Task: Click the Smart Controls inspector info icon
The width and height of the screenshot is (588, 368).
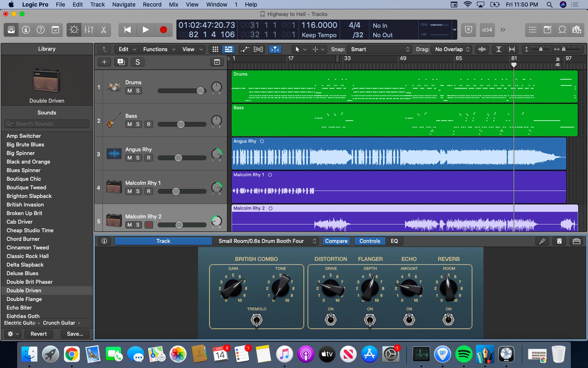Action: 104,241
